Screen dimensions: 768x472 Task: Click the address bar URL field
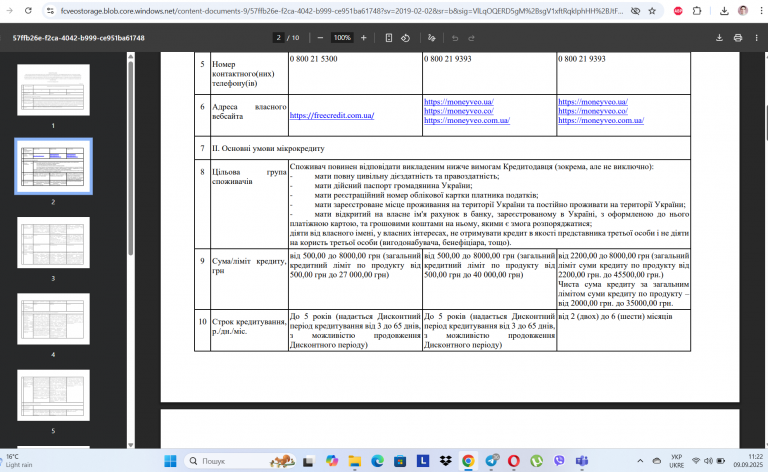click(341, 11)
